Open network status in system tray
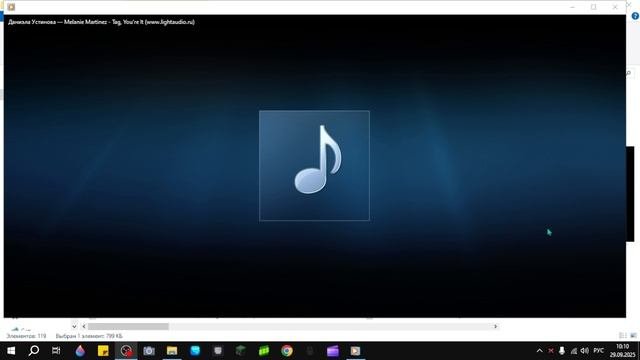This screenshot has width=640, height=360. (574, 351)
